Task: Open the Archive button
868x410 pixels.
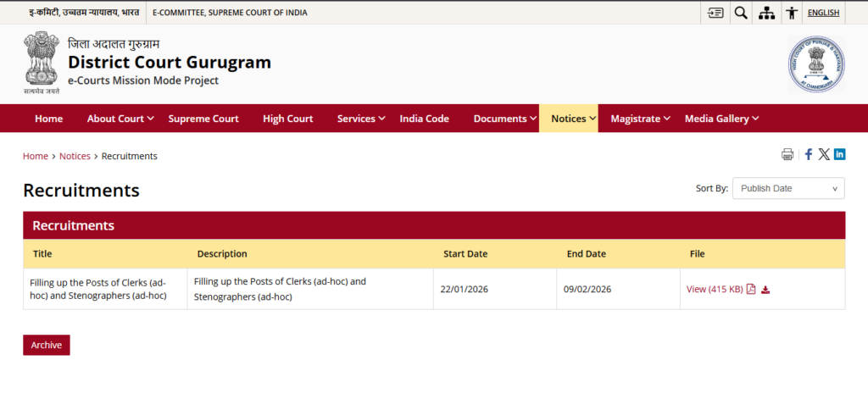Action: [x=47, y=345]
